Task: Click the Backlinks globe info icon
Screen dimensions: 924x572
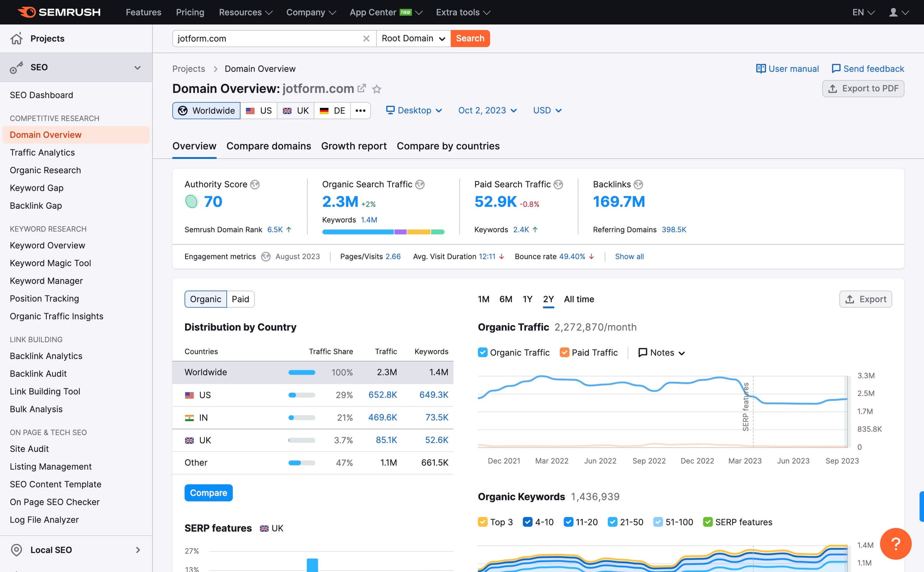Action: [638, 185]
